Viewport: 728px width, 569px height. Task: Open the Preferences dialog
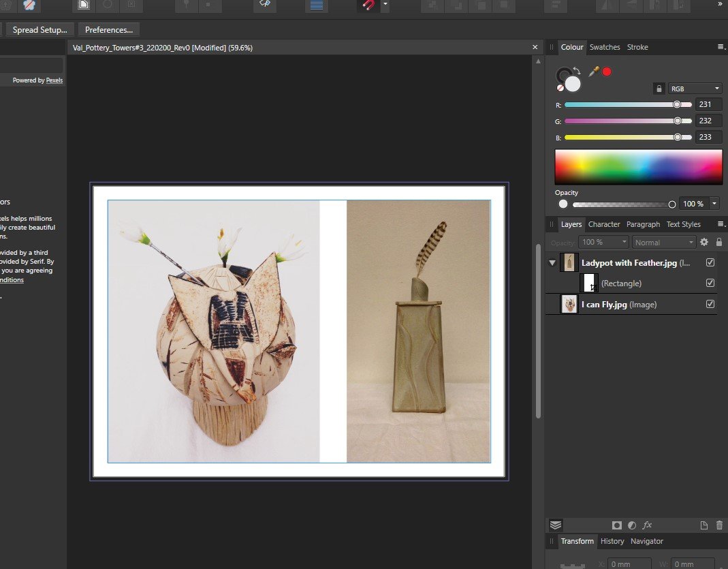click(x=108, y=29)
